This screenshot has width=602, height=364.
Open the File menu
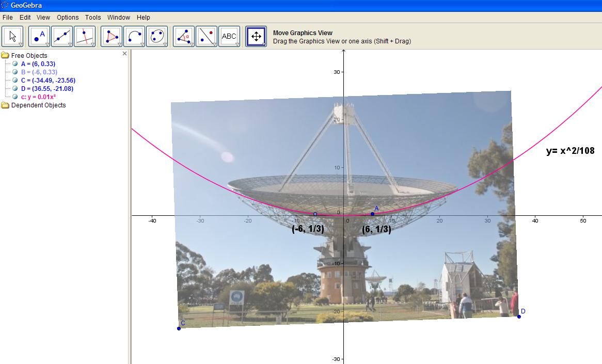click(x=7, y=17)
